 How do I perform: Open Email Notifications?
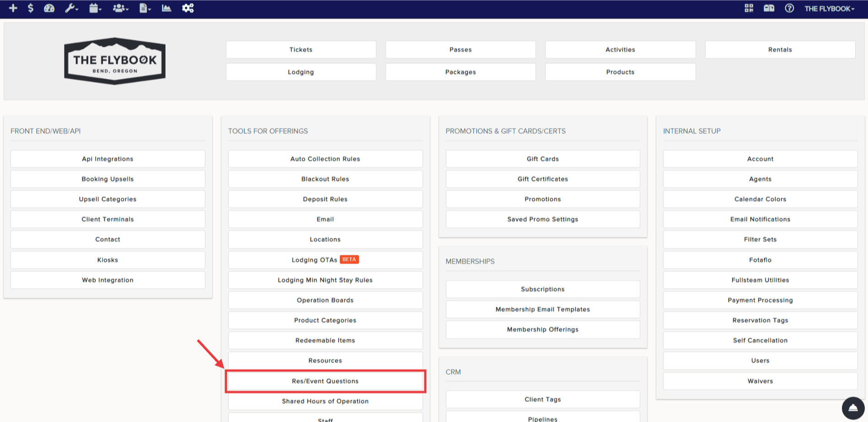[x=761, y=219]
